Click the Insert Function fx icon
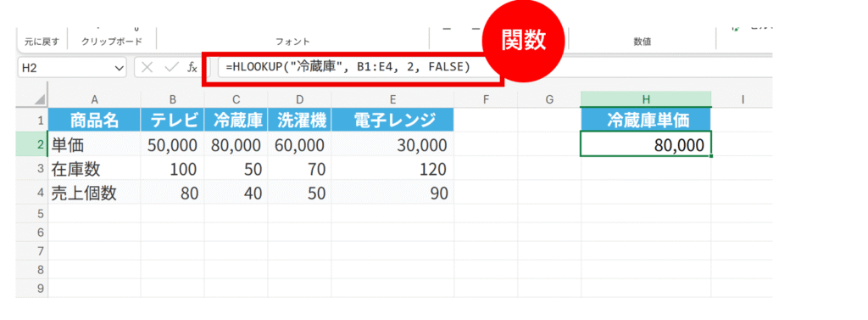The width and height of the screenshot is (868, 320). tap(192, 68)
